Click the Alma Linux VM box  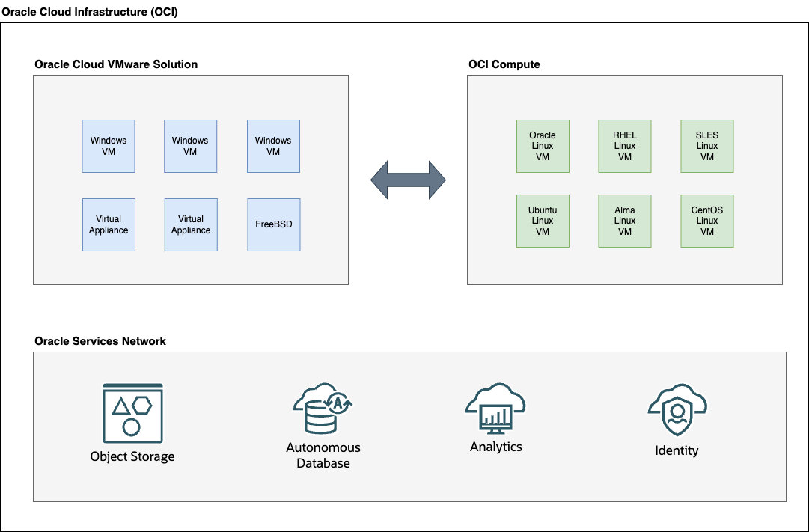coord(624,221)
